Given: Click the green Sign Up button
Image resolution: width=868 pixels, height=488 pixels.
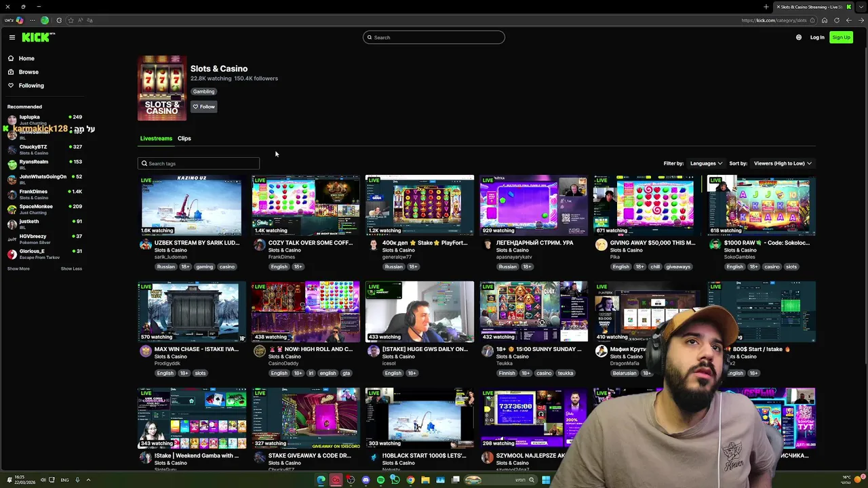Looking at the screenshot, I should [x=841, y=37].
